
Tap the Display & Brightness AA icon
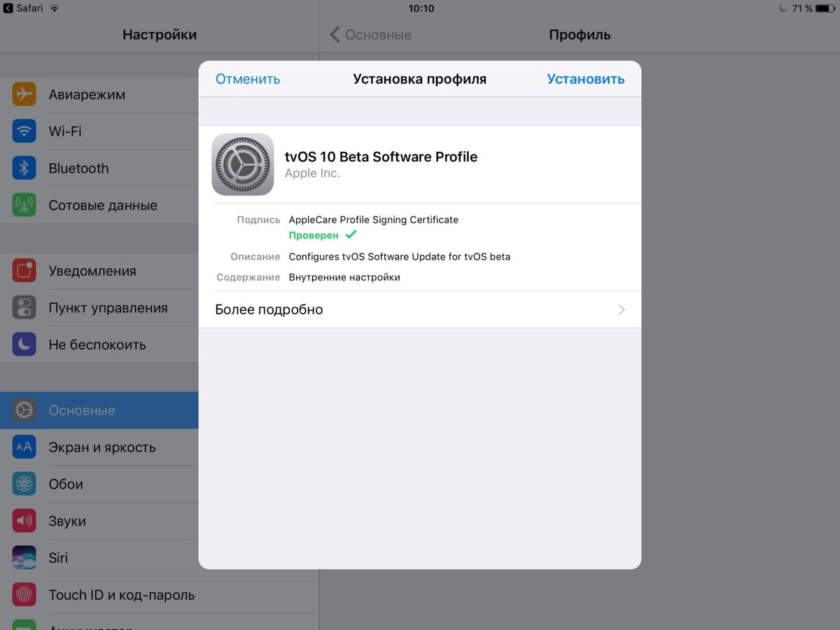(x=24, y=447)
